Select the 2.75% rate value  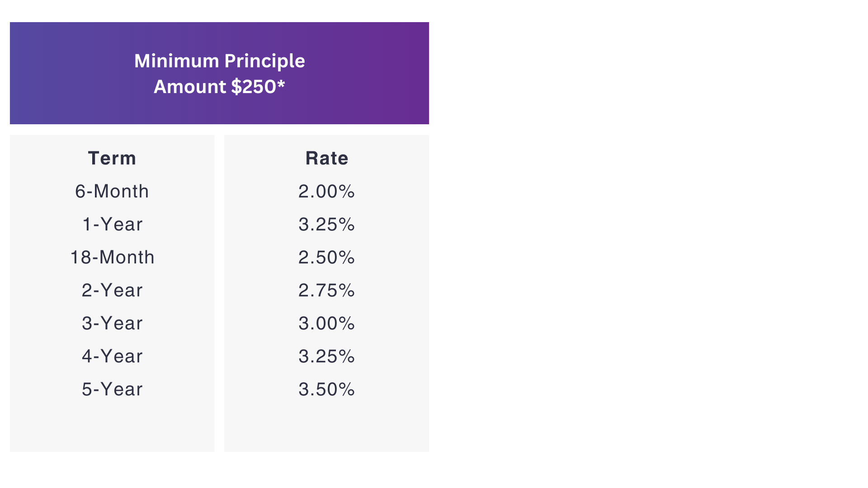tap(326, 290)
